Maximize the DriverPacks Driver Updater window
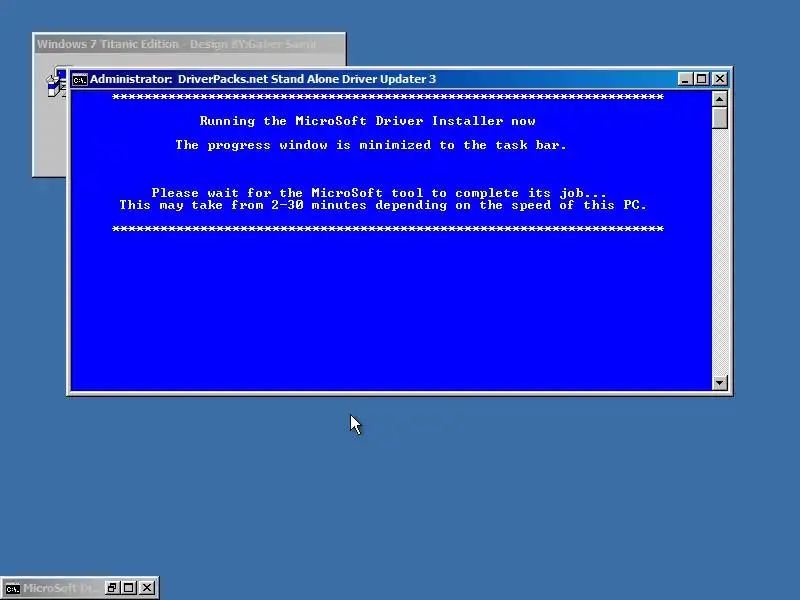Image resolution: width=800 pixels, height=600 pixels. (702, 79)
